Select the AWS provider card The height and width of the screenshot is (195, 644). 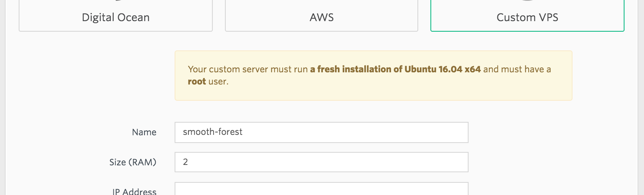tap(322, 15)
